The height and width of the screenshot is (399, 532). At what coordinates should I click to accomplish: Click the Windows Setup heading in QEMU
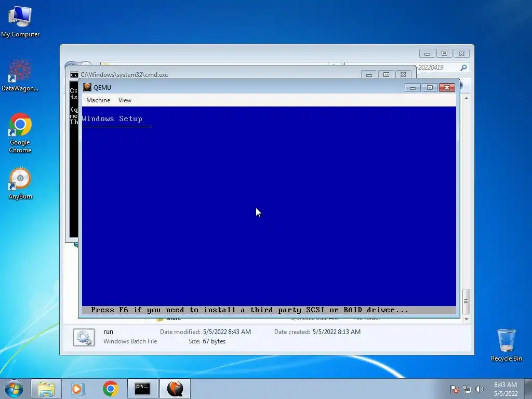[x=112, y=119]
